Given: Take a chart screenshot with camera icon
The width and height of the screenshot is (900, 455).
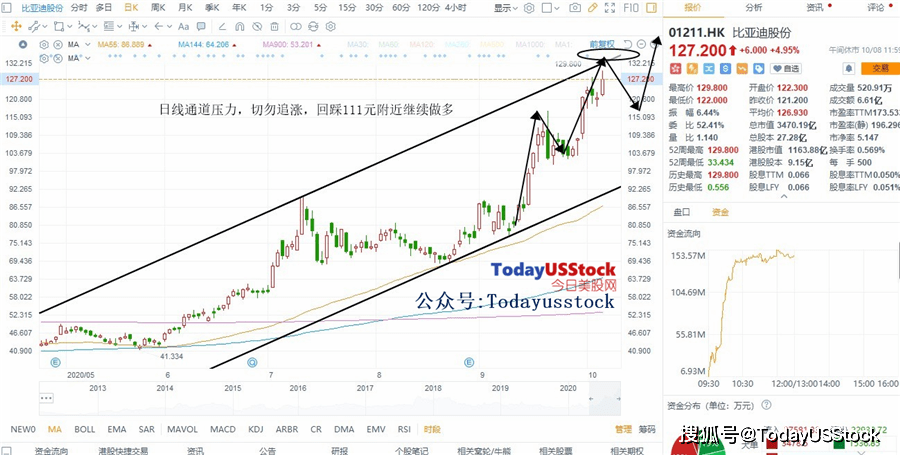Looking at the screenshot, I should (x=575, y=8).
